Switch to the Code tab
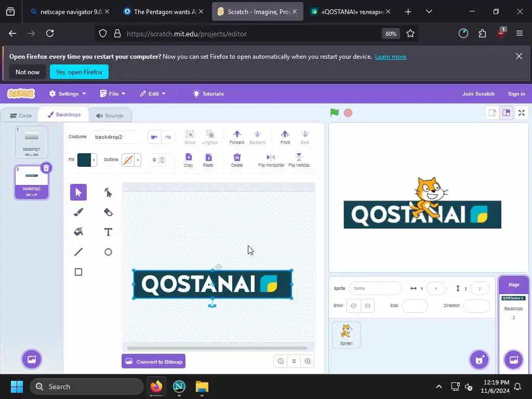 pyautogui.click(x=21, y=116)
